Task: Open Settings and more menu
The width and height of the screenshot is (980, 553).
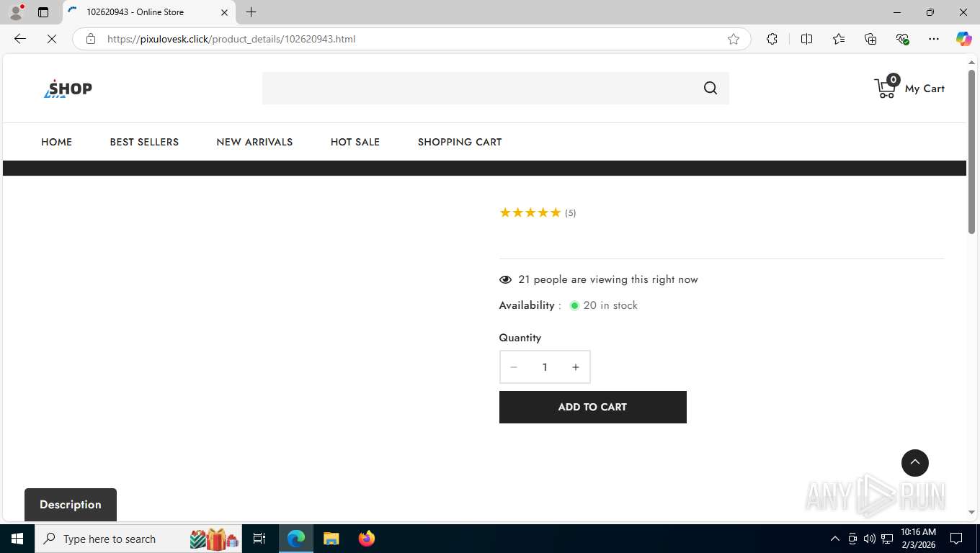Action: (x=934, y=39)
